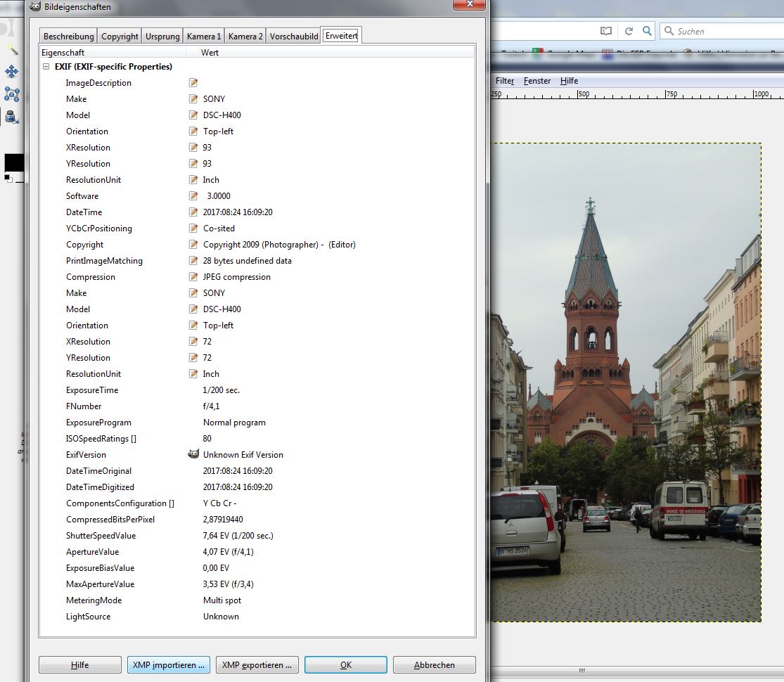784x682 pixels.
Task: Click the browser reload icon
Action: (629, 31)
